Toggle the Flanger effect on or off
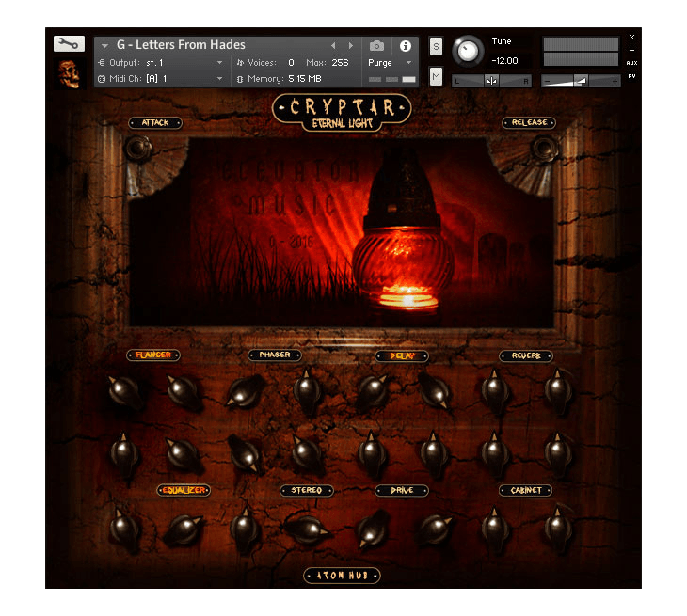 [x=152, y=355]
